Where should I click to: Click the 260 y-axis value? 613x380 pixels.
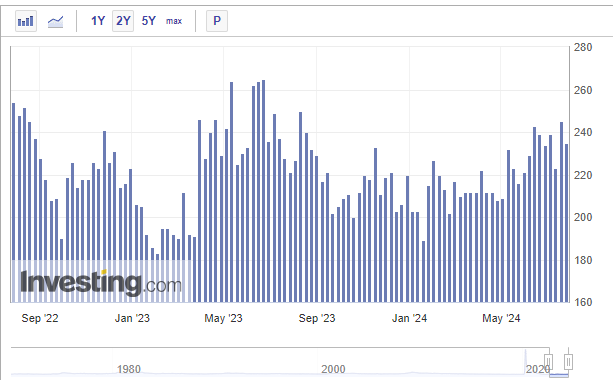point(583,90)
